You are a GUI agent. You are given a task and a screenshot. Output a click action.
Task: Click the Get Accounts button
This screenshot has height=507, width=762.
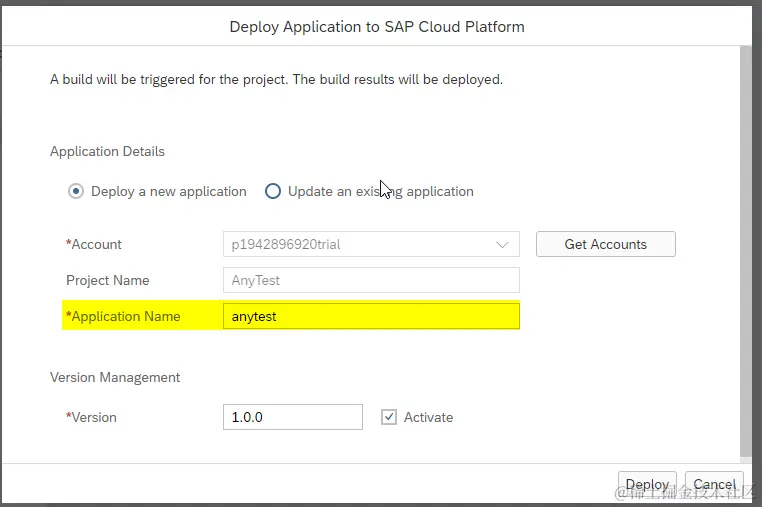coord(606,244)
